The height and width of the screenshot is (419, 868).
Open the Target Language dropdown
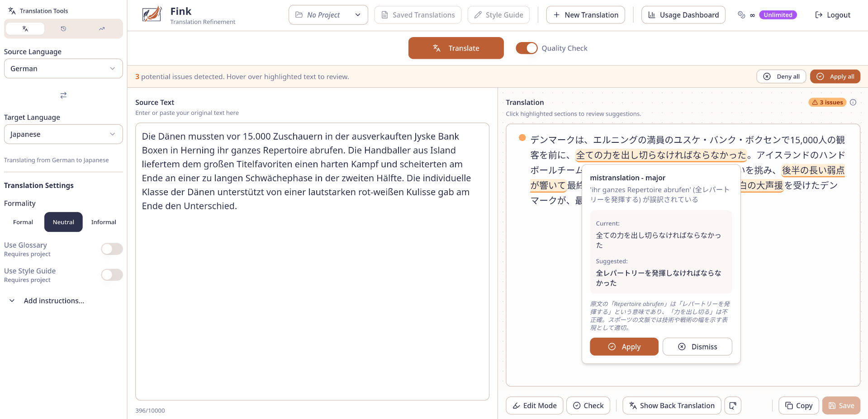tap(63, 134)
